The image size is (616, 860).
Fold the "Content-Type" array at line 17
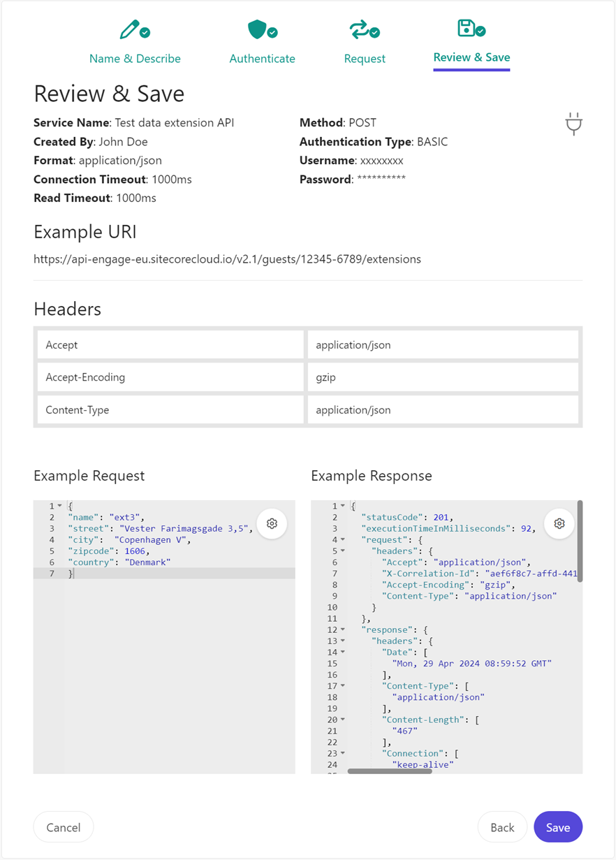coord(343,686)
